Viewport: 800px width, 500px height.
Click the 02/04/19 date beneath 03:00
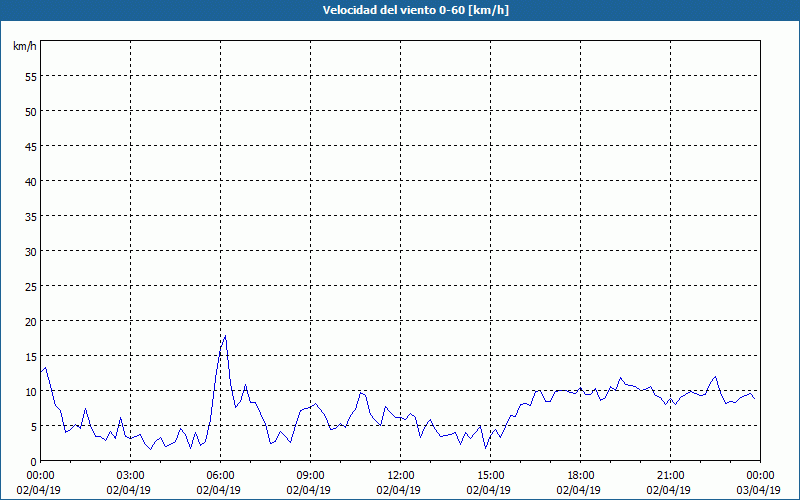(x=129, y=490)
